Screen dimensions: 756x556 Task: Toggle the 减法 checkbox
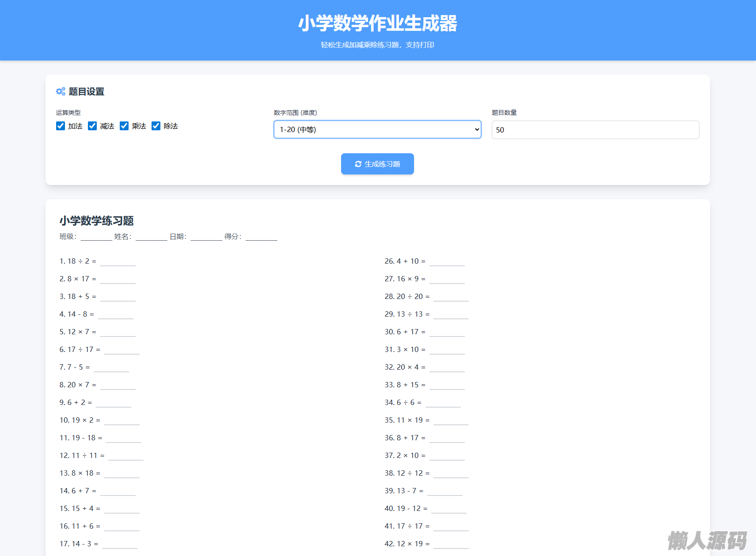click(x=92, y=126)
